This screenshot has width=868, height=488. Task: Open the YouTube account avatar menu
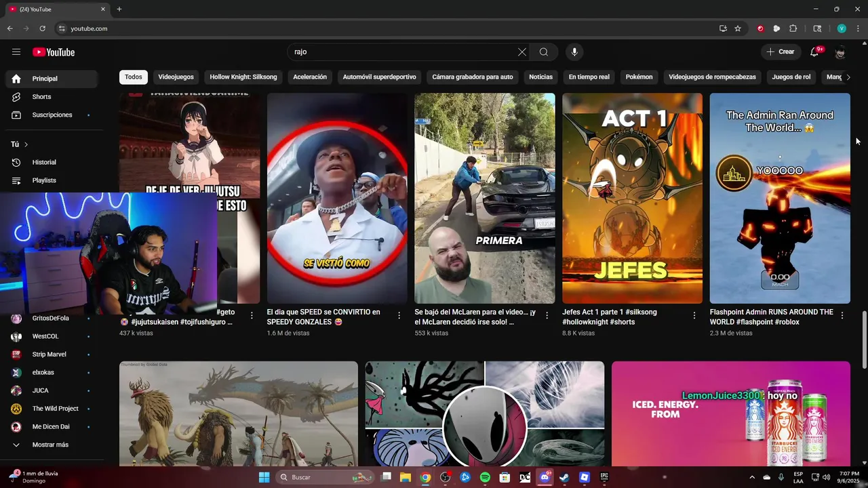840,52
